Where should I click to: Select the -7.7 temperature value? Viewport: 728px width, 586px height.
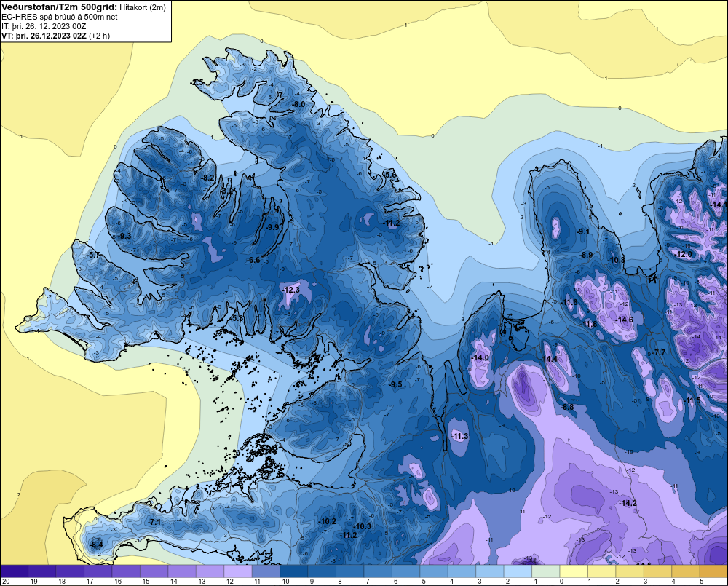point(660,353)
